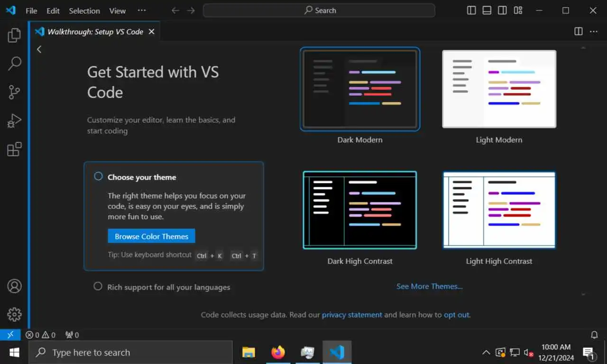Open the Search view in activity bar
This screenshot has height=364, width=607.
[14, 64]
